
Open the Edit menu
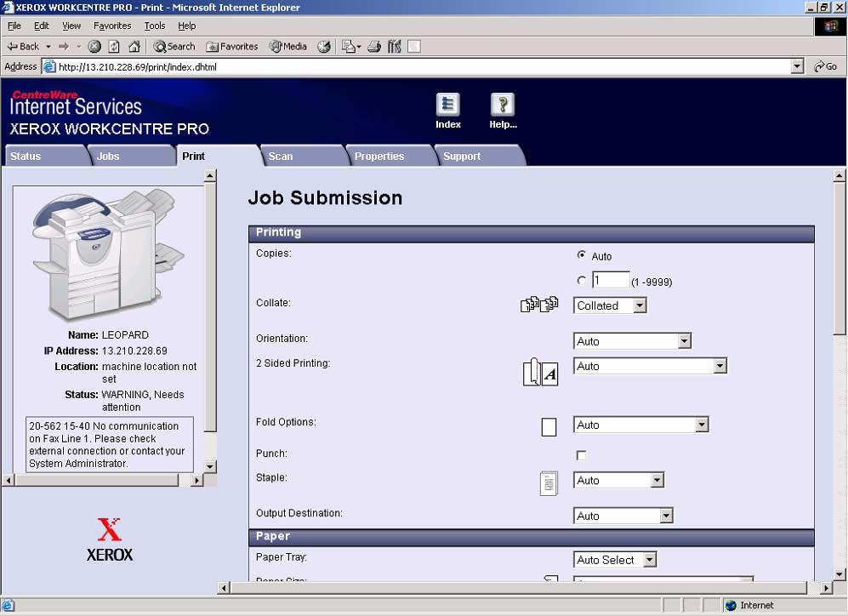41,26
